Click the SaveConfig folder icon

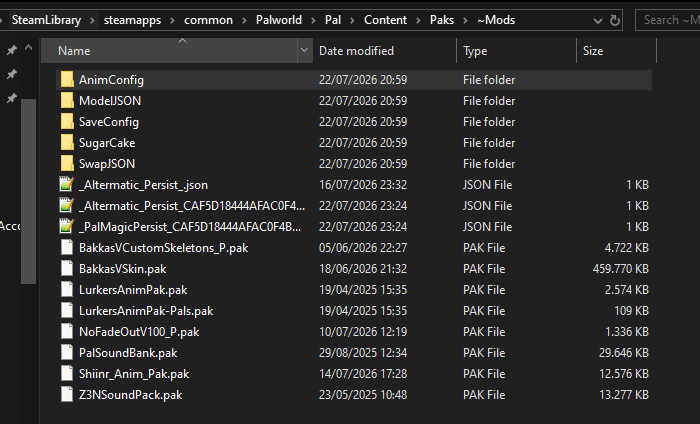pyautogui.click(x=67, y=121)
